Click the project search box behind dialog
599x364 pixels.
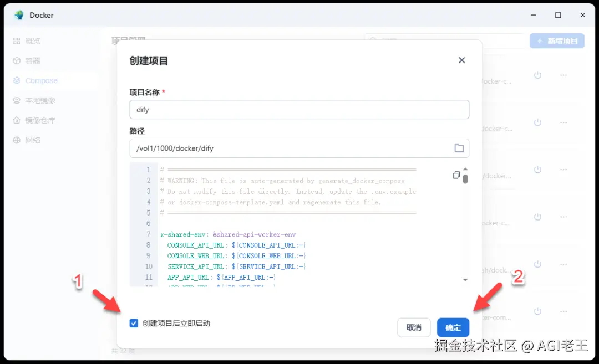tap(444, 40)
